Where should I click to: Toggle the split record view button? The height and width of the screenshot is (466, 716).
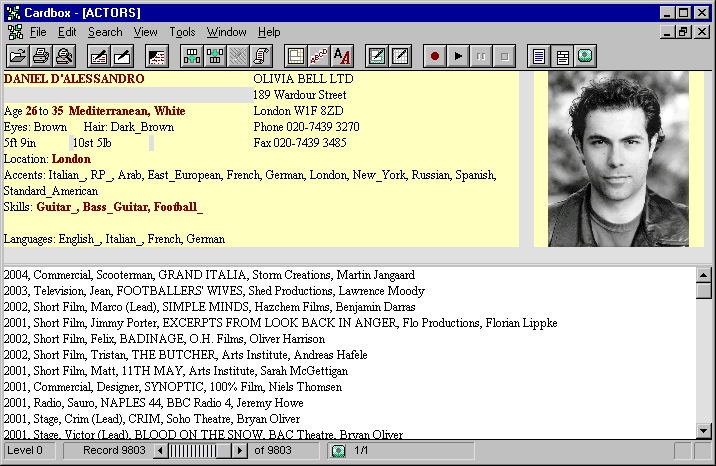[x=562, y=56]
